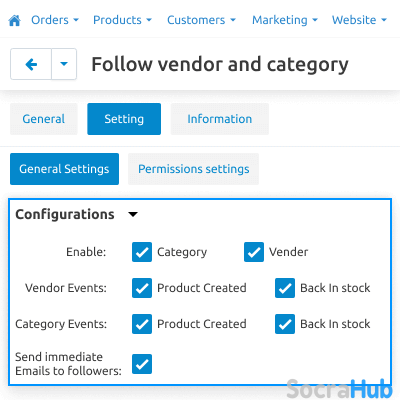Select General Settings sub-tab
Screen dimensions: 400x400
(x=64, y=169)
